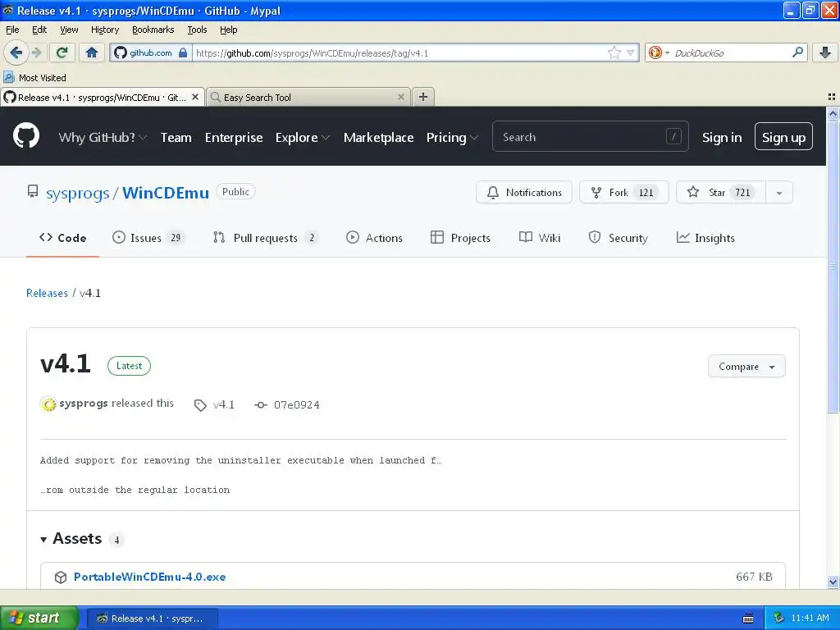Expand the Why GitHub? dropdown

103,137
